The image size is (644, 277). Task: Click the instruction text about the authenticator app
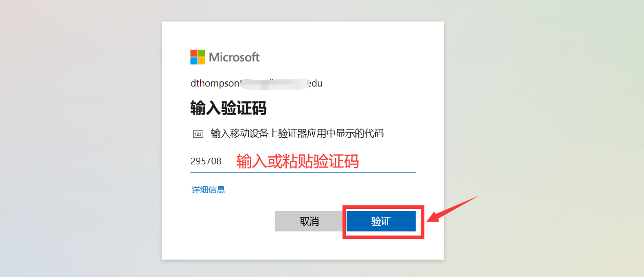point(297,134)
